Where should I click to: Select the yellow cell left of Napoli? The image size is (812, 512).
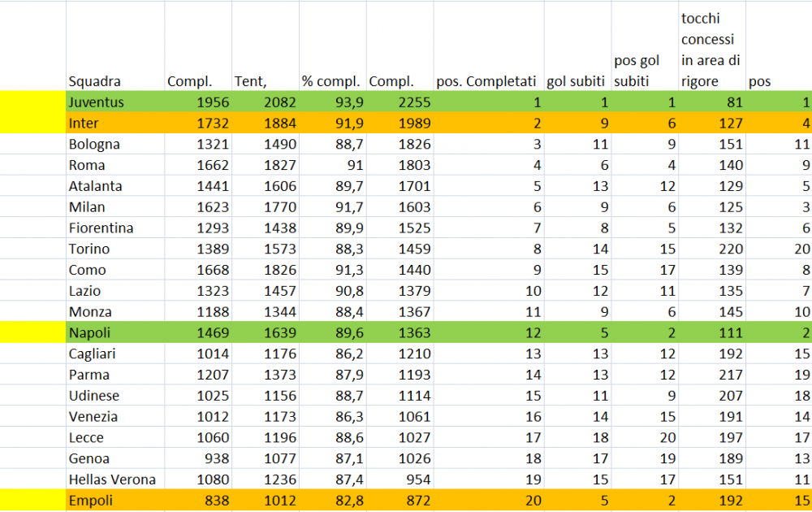point(32,332)
